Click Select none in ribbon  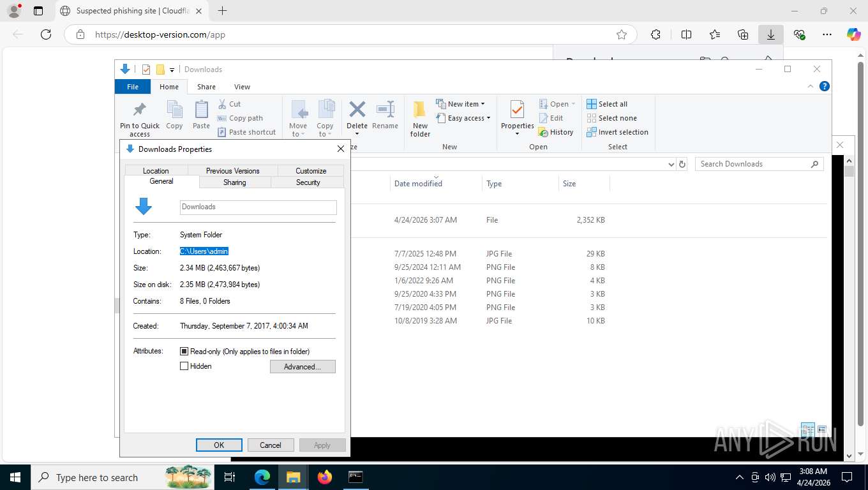611,118
